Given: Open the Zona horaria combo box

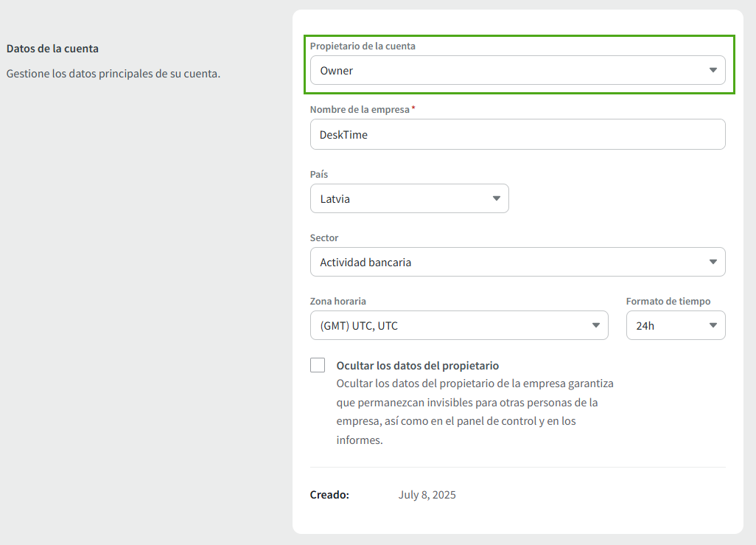Looking at the screenshot, I should click(x=449, y=326).
